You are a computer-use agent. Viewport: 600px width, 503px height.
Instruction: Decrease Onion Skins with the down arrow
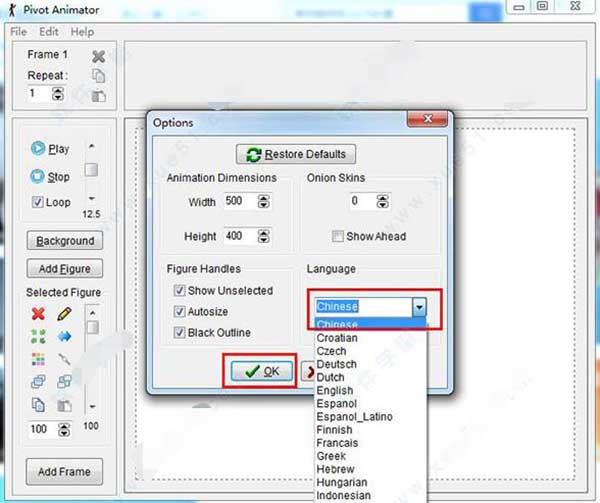coord(383,205)
